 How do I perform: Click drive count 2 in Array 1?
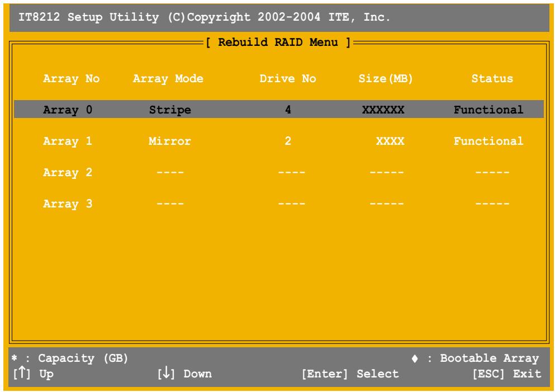[x=288, y=141]
